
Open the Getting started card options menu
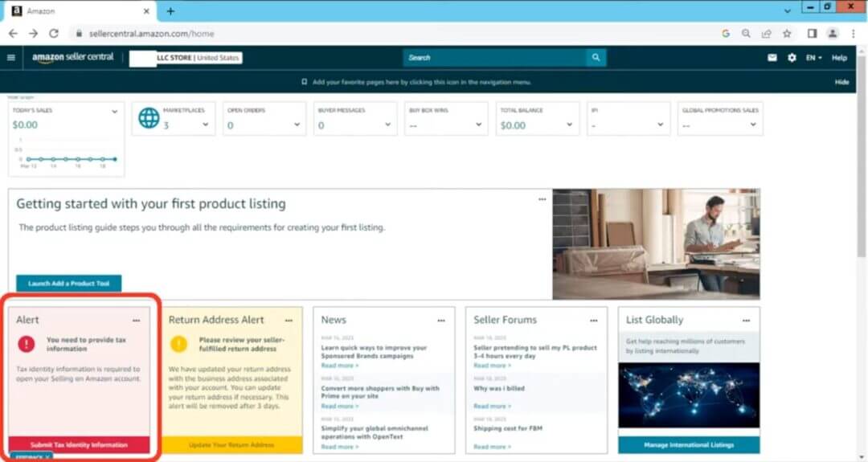pos(542,199)
